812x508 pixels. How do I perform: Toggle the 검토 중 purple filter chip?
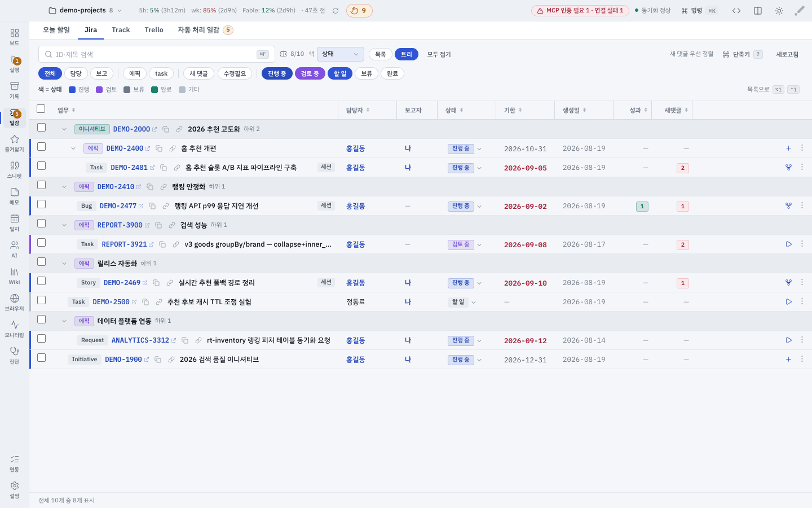(x=310, y=73)
